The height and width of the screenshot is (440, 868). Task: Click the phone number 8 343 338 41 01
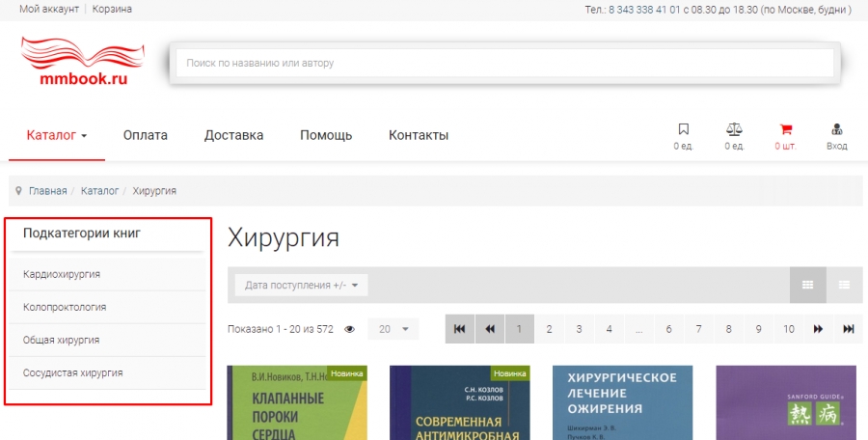(x=643, y=10)
